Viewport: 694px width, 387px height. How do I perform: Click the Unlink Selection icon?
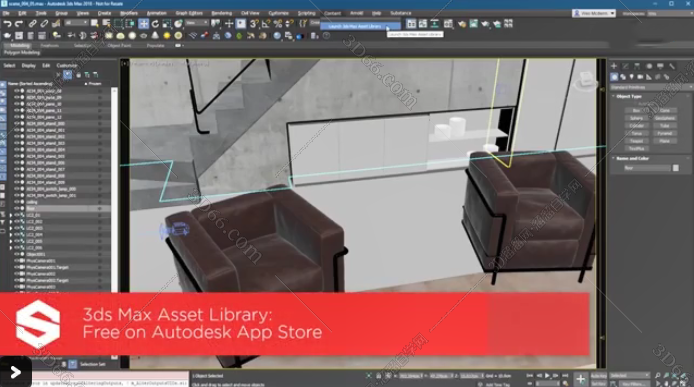coord(44,23)
